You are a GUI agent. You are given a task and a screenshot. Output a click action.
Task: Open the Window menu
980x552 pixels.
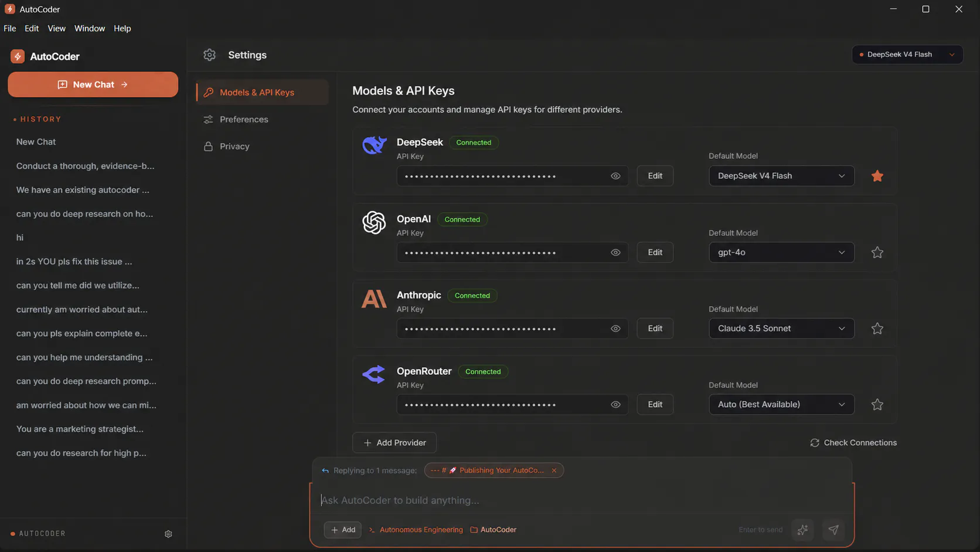(90, 28)
